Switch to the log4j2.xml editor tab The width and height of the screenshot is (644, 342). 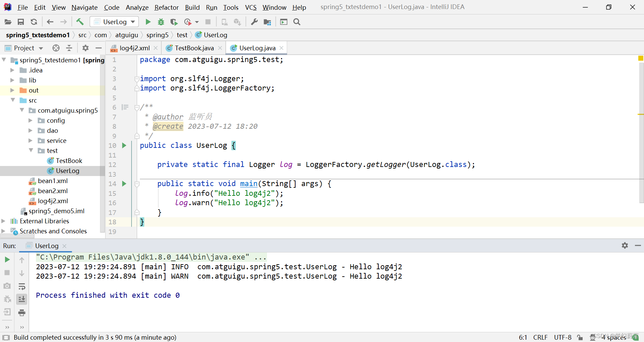[x=134, y=48]
